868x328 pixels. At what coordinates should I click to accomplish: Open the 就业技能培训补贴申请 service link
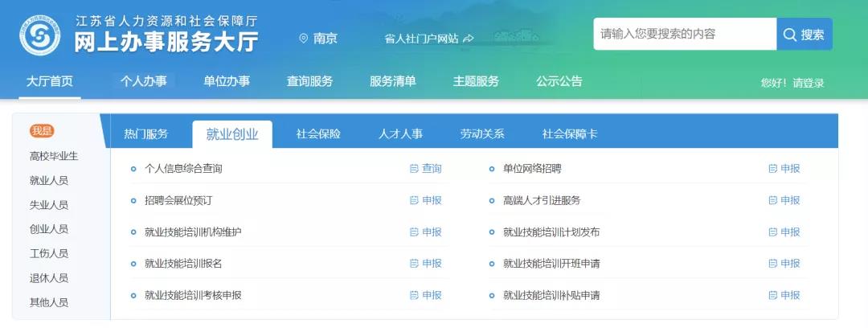(551, 295)
